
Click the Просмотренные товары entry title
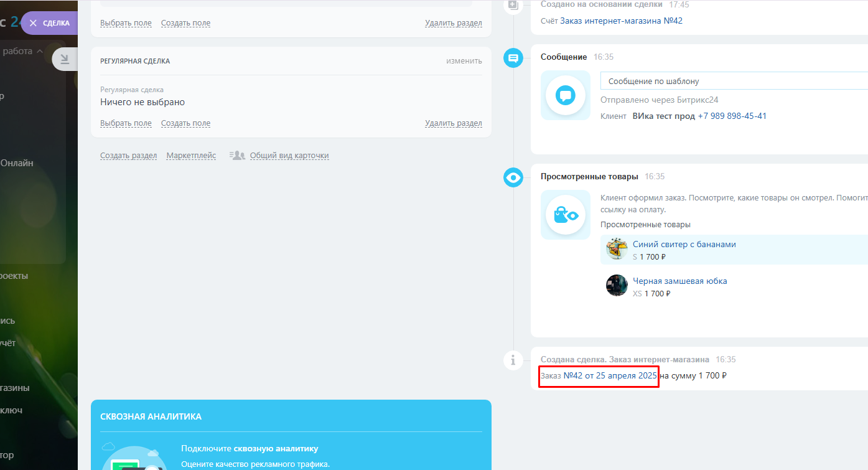click(589, 176)
